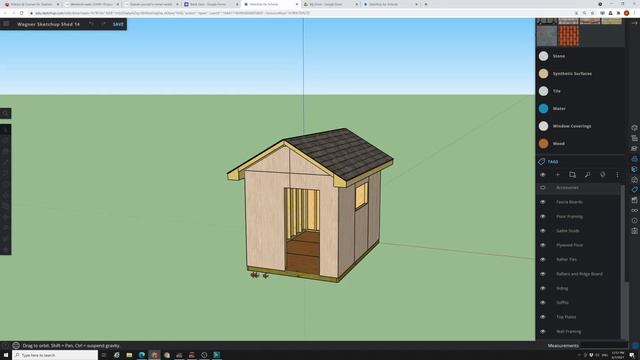Open the Scenes clapperboard panel icon
Screen dimensions: 640x360
pos(634,200)
